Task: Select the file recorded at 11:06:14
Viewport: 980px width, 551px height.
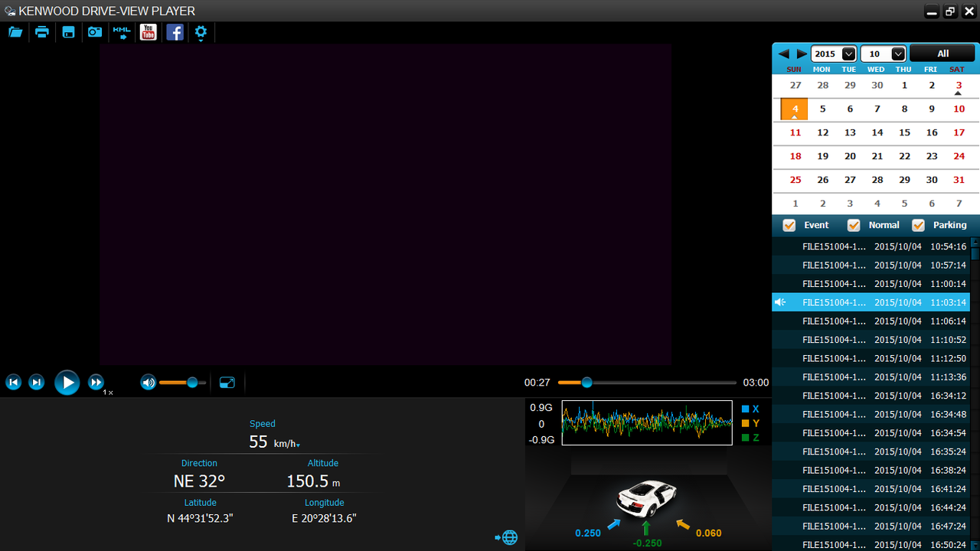Action: click(x=871, y=321)
